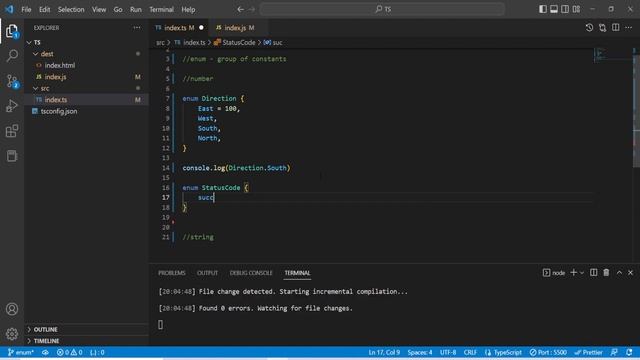The width and height of the screenshot is (640, 360).
Task: Switch to the Debug Console tab
Action: (251, 273)
